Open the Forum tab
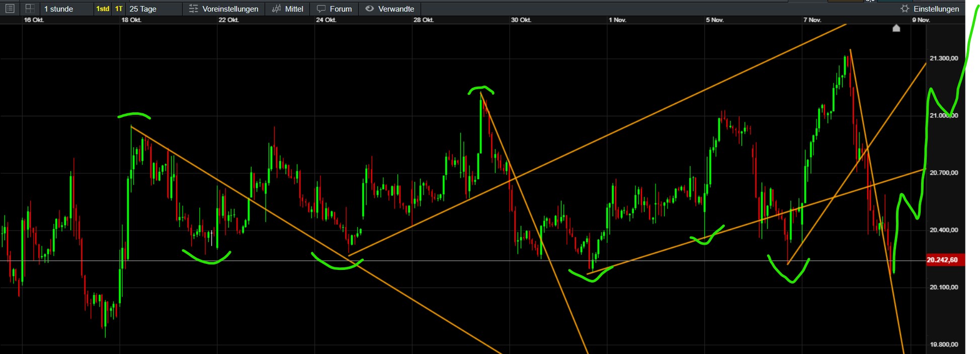Image resolution: width=980 pixels, height=354 pixels. pyautogui.click(x=341, y=9)
